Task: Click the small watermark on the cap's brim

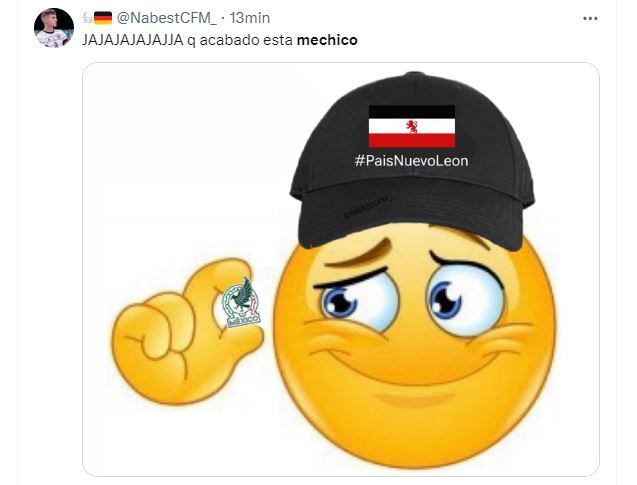Action: click(366, 208)
